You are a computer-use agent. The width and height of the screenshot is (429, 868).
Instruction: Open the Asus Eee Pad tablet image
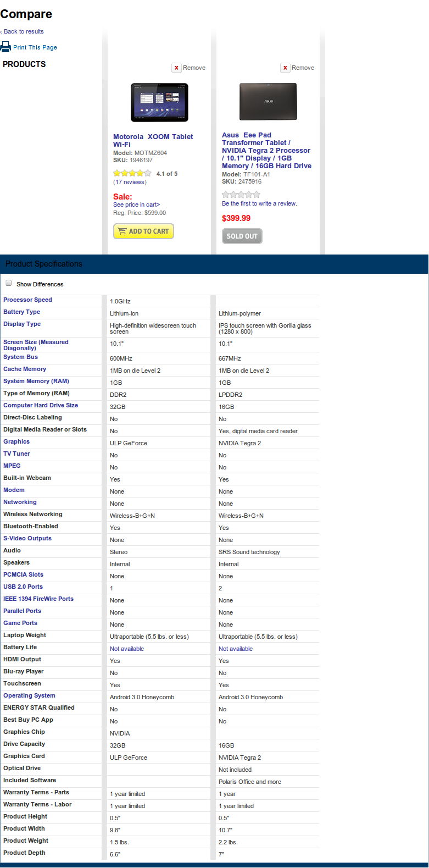[268, 102]
